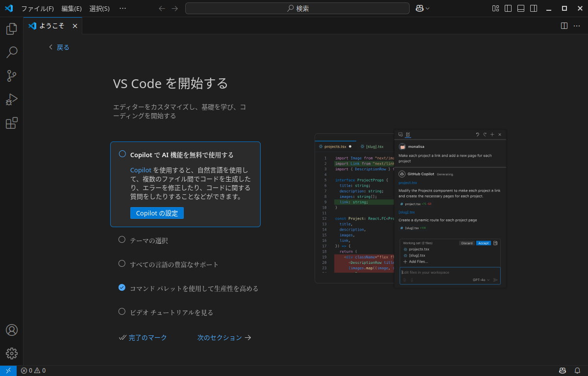Open the Accounts menu icon
Screen dimensions: 588x376
[12, 330]
